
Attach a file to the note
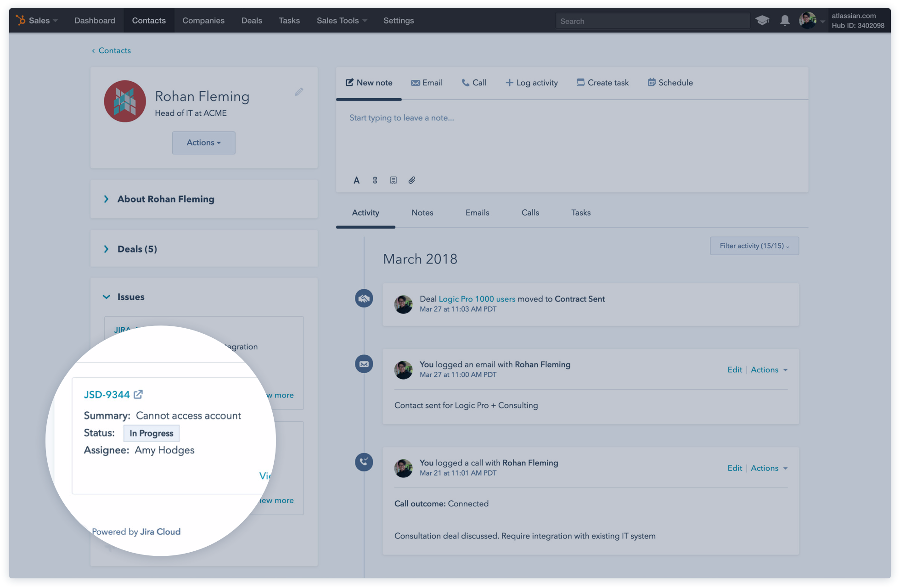pos(411,180)
